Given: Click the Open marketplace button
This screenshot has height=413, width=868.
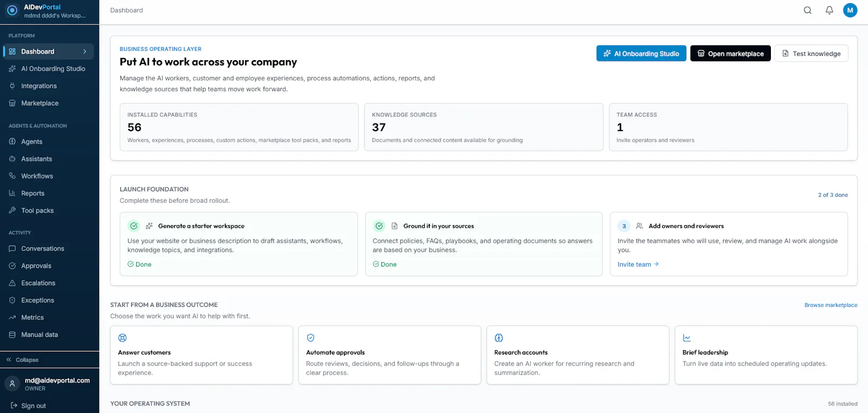Looking at the screenshot, I should pos(730,53).
